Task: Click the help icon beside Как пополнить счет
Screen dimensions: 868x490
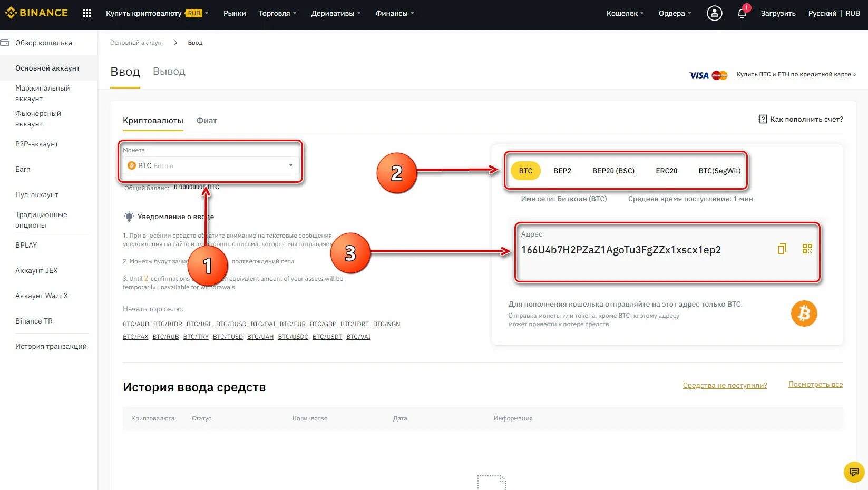Action: click(763, 119)
